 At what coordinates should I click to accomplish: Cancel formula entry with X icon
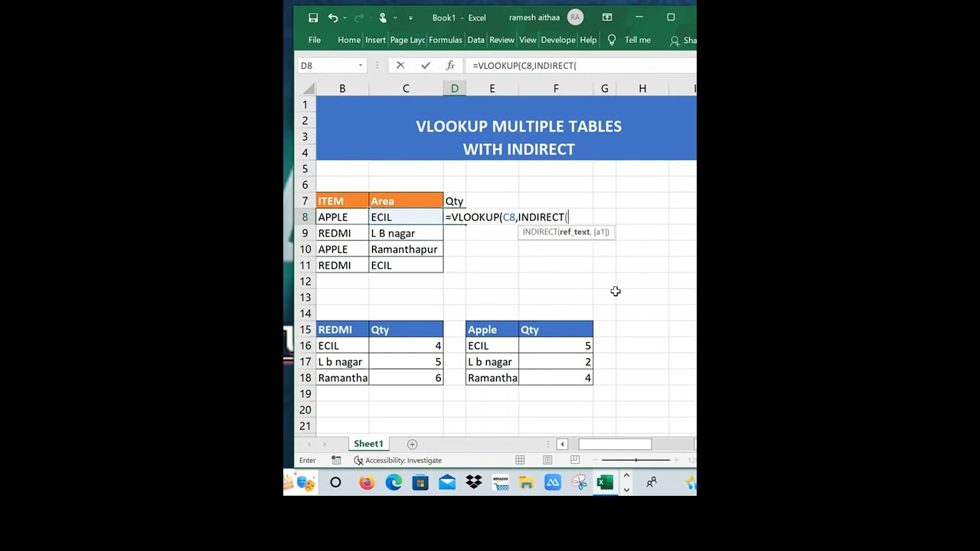400,66
